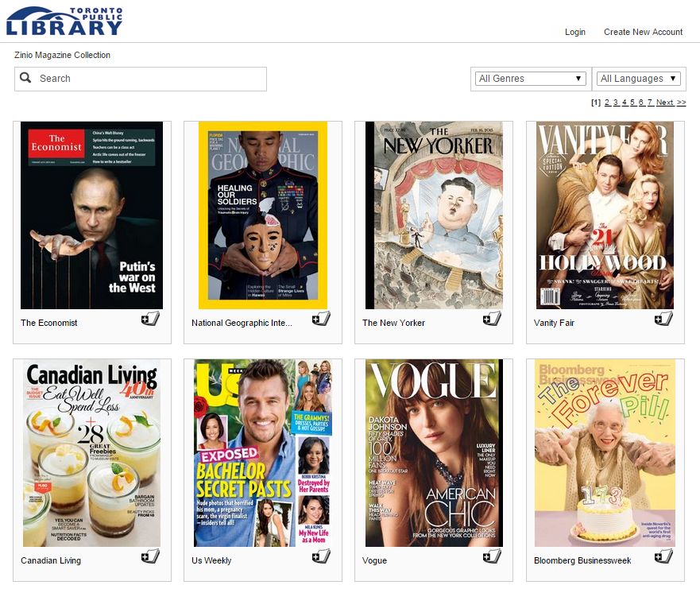Viewport: 700px width, 589px height.
Task: Open the Toronto Public Library logo
Action: tap(64, 21)
